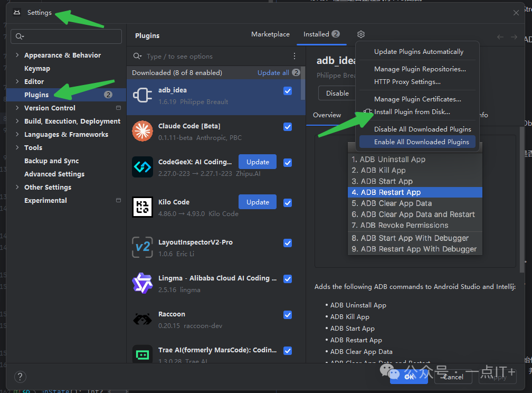This screenshot has height=393, width=532.
Task: Click the Android Studio icon in title bar
Action: [x=17, y=13]
